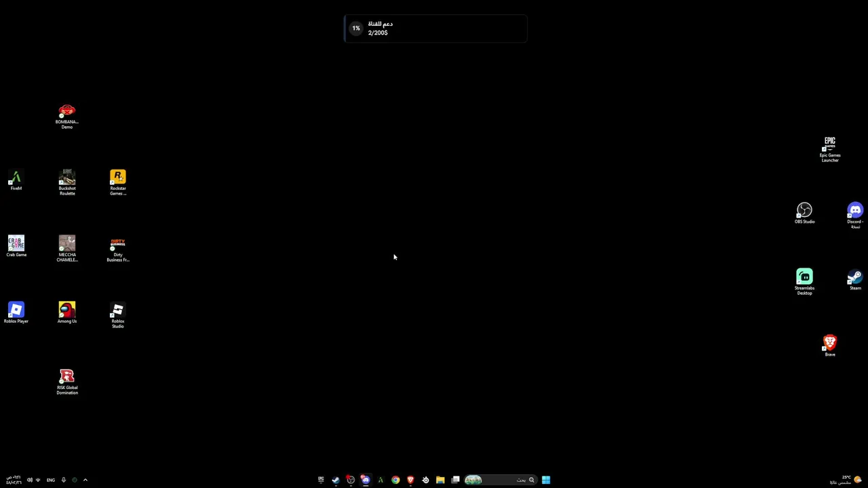Open SteelSeries app from the taskbar
This screenshot has width=868, height=488.
(x=425, y=480)
